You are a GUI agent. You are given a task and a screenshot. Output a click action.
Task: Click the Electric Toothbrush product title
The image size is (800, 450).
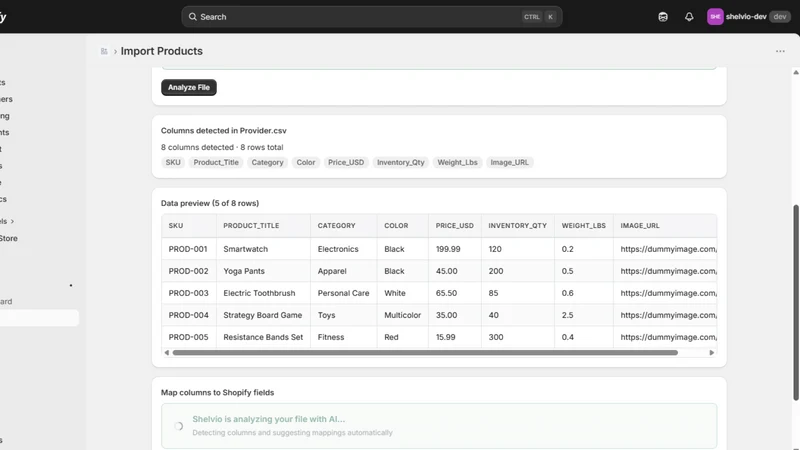tap(259, 293)
